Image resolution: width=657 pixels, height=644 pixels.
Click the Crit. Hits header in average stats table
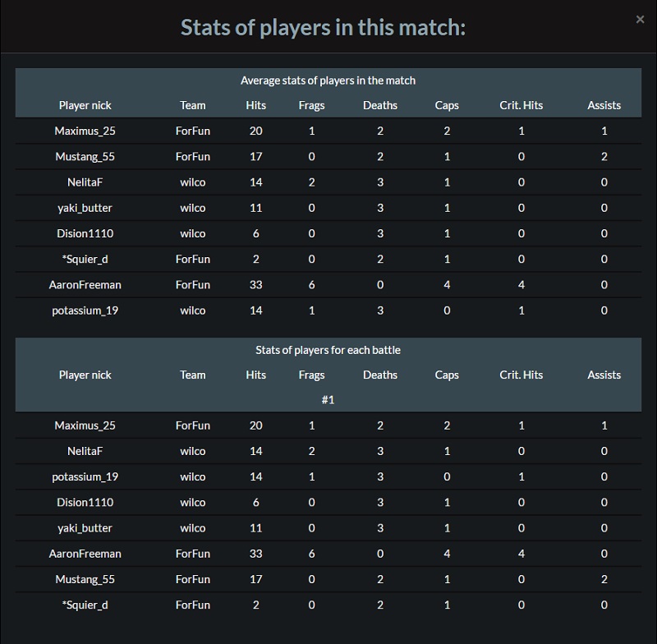[x=521, y=105]
